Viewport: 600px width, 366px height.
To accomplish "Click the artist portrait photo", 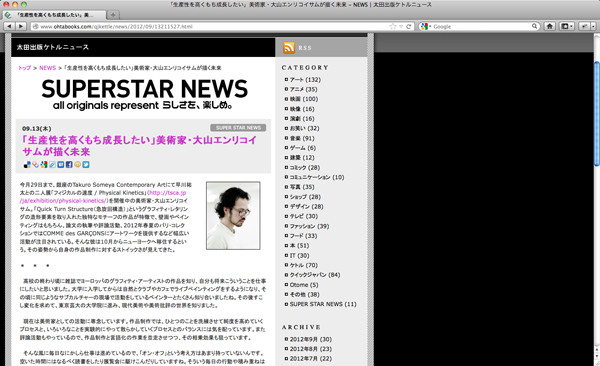I will click(233, 216).
